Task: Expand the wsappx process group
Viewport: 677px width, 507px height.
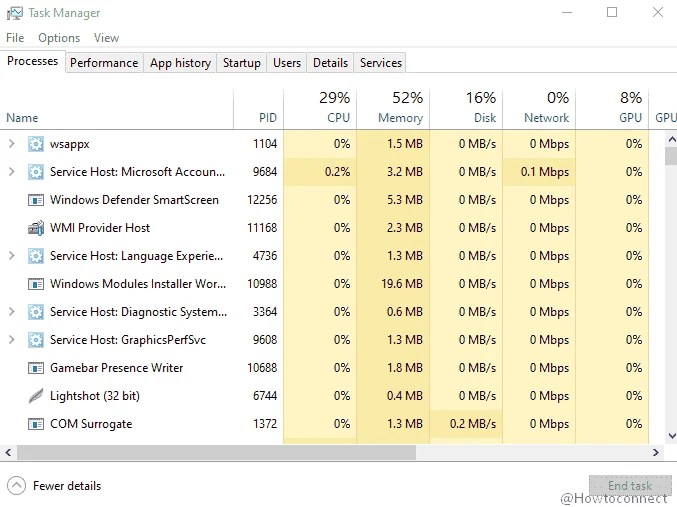Action: pos(12,144)
